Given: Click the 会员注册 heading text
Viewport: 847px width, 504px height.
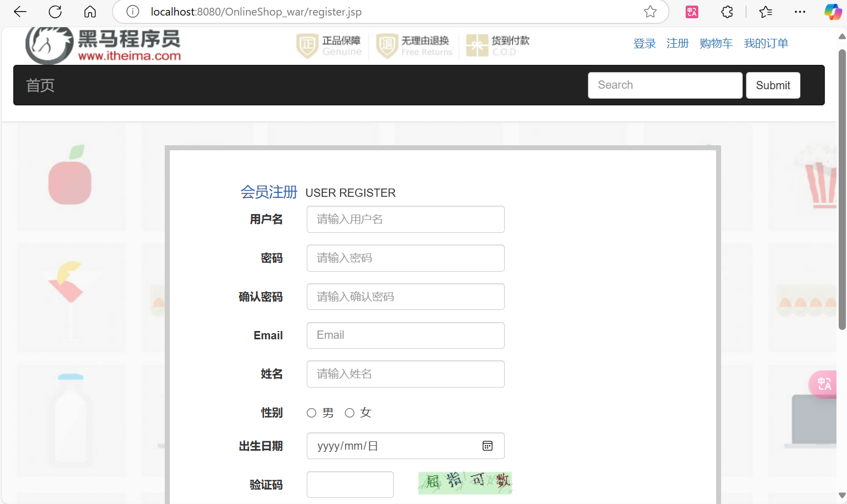Looking at the screenshot, I should 269,192.
